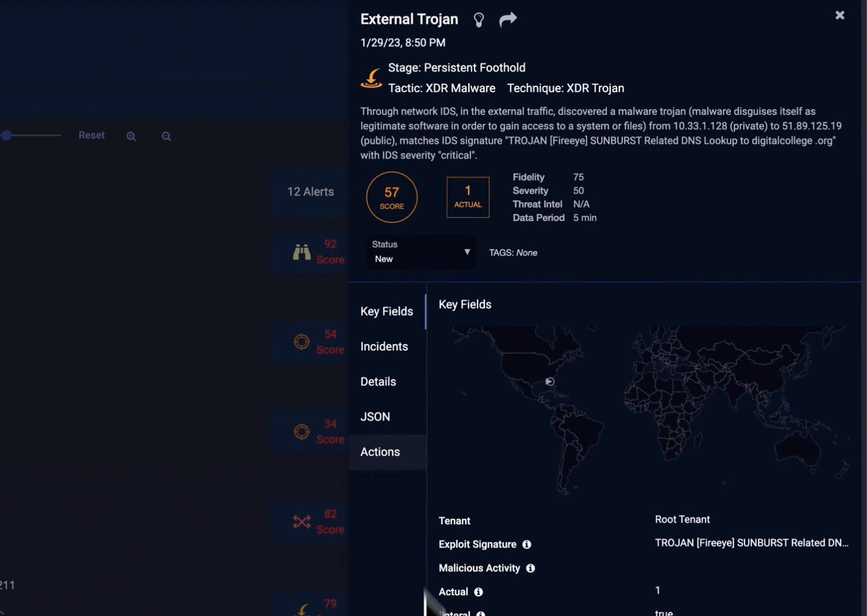The height and width of the screenshot is (616, 867).
Task: Select the target alert with 54 score
Action: pyautogui.click(x=310, y=342)
